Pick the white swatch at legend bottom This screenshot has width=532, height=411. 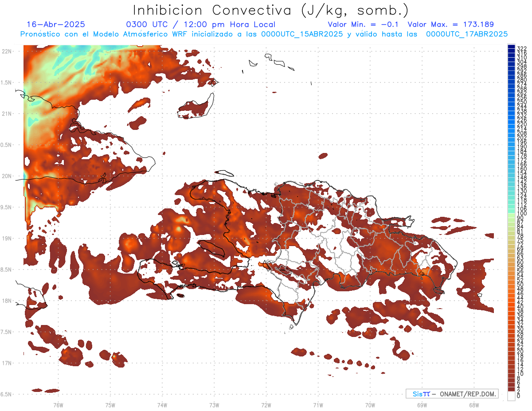[511, 396]
